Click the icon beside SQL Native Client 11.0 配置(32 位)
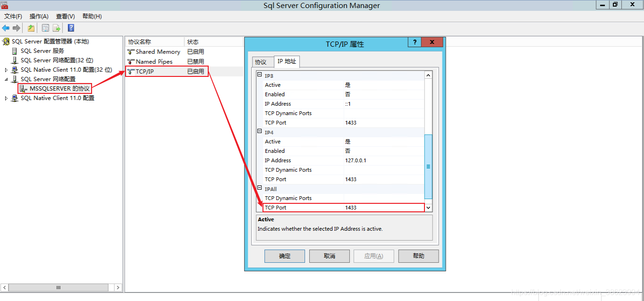The height and width of the screenshot is (301, 644). coord(15,70)
